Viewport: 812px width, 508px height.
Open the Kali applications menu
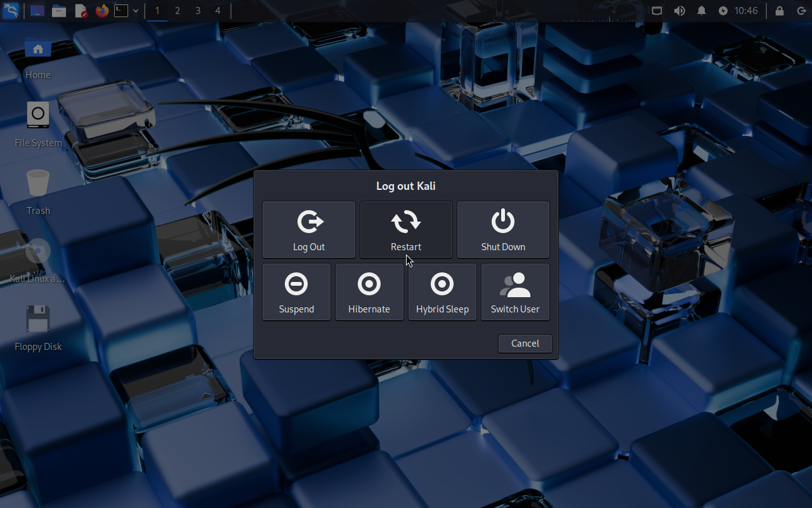pyautogui.click(x=11, y=11)
